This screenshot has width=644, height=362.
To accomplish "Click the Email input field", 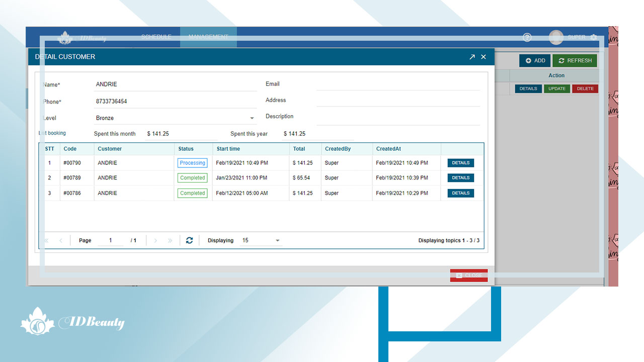I will [x=397, y=84].
